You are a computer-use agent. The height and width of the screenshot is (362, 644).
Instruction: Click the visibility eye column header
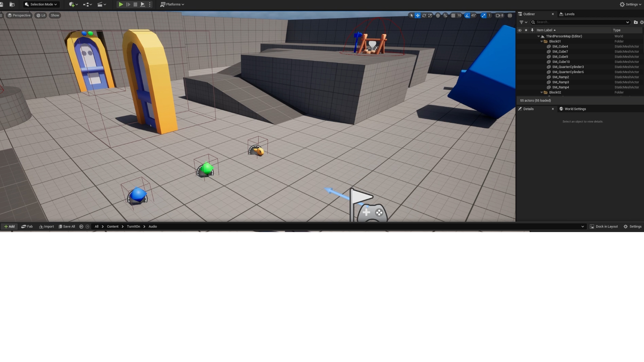pyautogui.click(x=519, y=30)
